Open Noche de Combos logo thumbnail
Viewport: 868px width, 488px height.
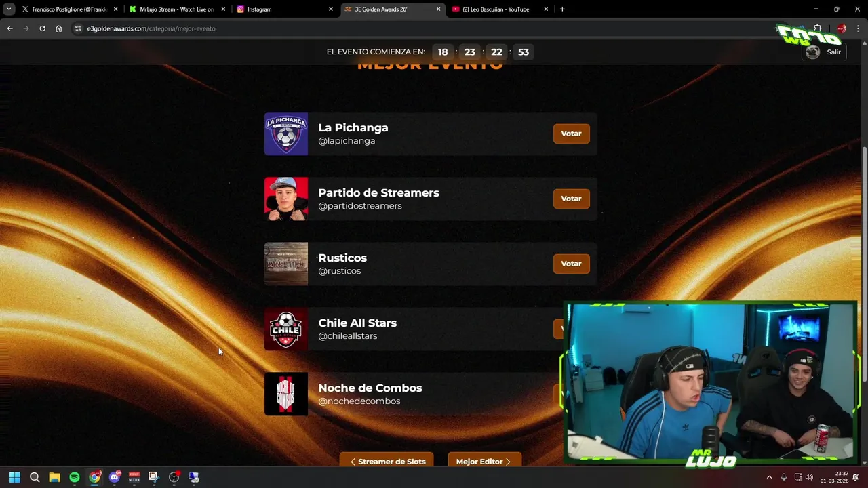[286, 394]
